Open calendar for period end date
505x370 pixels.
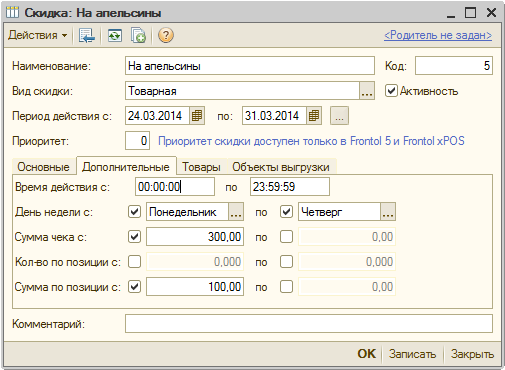[314, 116]
